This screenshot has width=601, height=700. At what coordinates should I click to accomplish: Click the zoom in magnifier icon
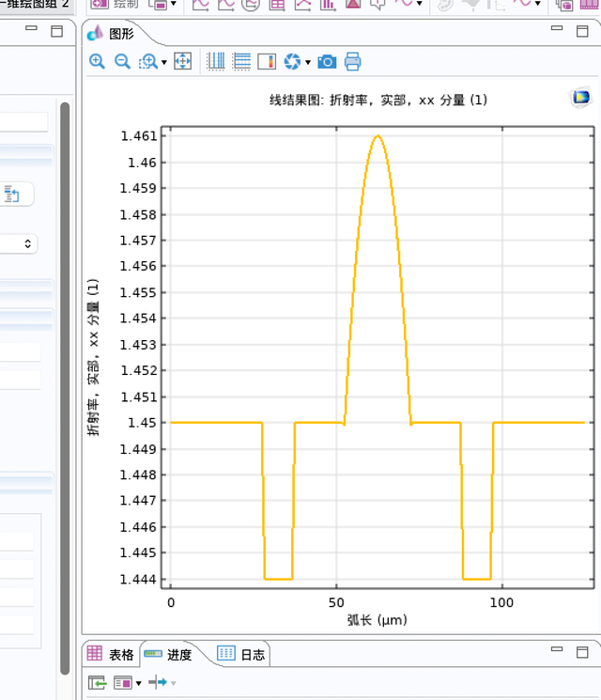[97, 61]
